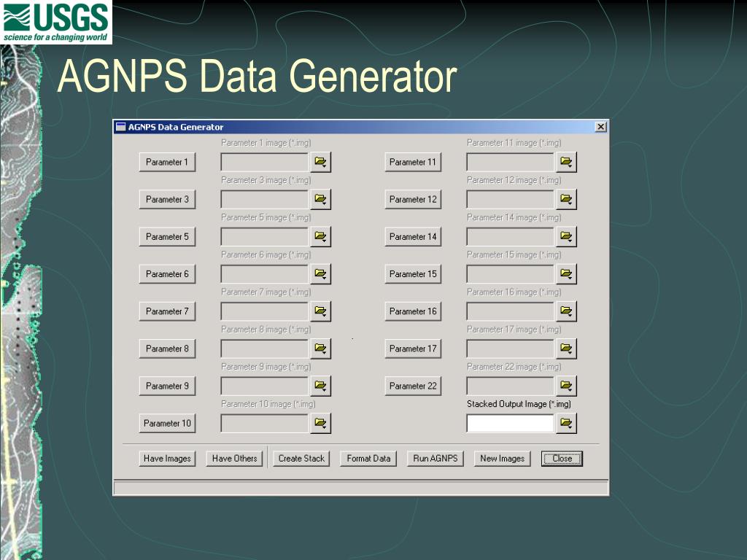Click the USGS logo
747x560 pixels.
tap(55, 22)
